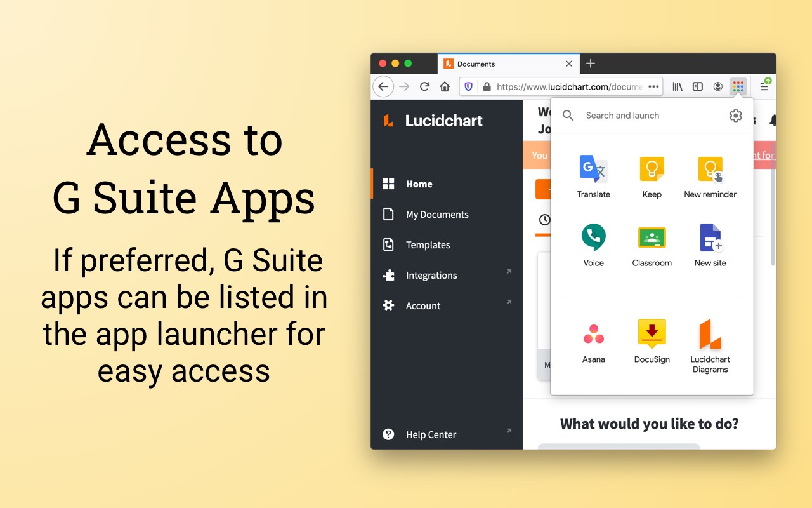
Task: Click the search magnifier icon in launcher
Action: (x=568, y=116)
